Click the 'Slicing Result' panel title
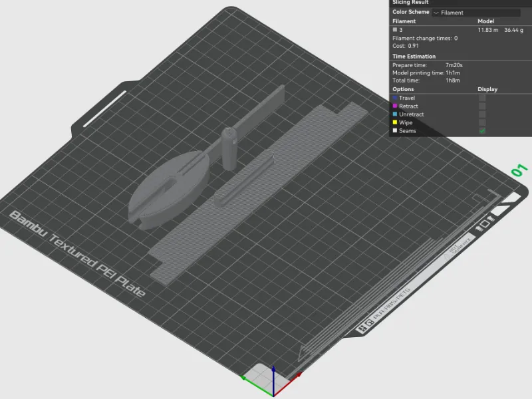This screenshot has width=532, height=399. click(410, 3)
